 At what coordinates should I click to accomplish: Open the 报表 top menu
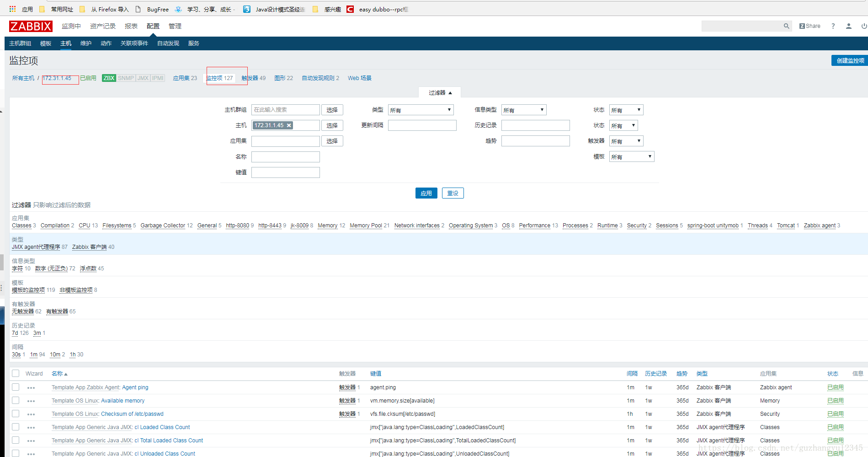(x=131, y=26)
